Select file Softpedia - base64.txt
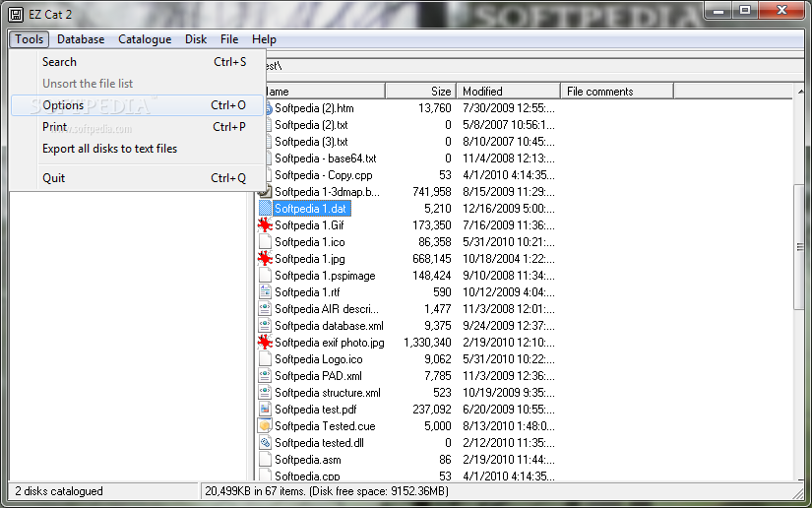This screenshot has height=508, width=812. (x=325, y=159)
